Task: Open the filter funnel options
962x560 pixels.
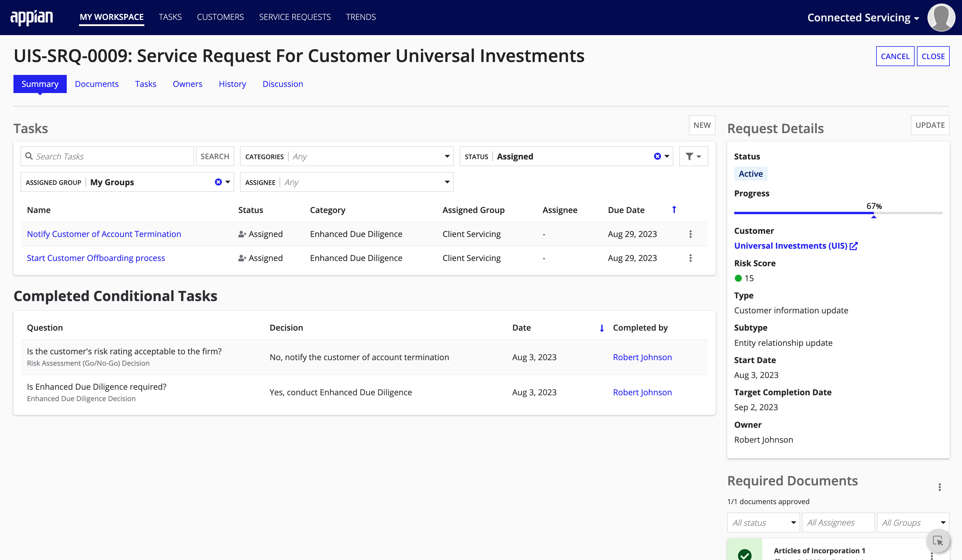Action: [x=693, y=157]
